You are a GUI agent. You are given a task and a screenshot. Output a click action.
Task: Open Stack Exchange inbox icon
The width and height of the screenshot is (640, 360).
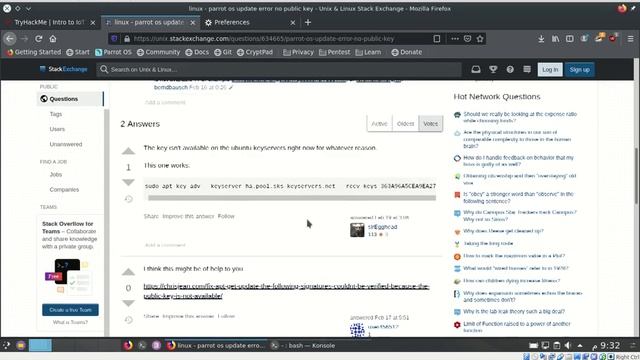coord(476,69)
